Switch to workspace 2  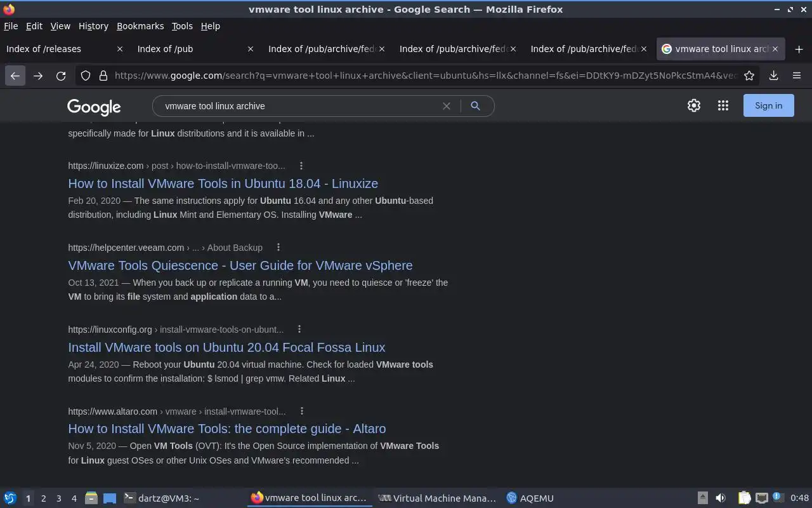(43, 498)
